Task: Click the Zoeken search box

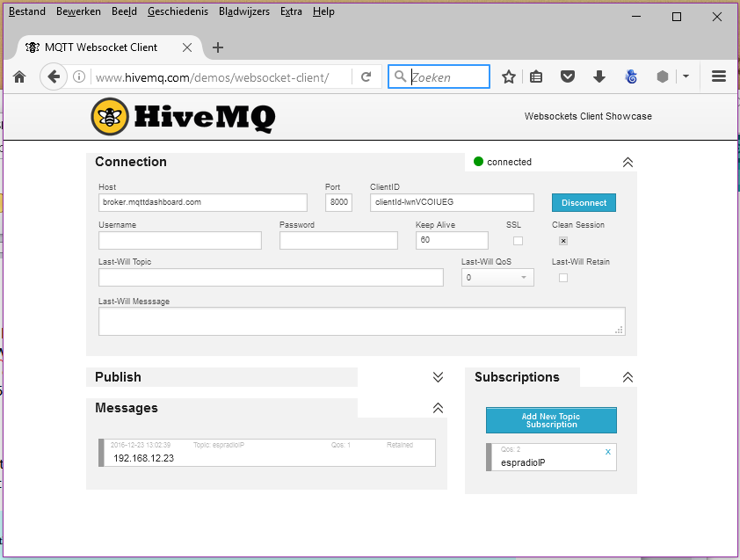Action: tap(439, 76)
